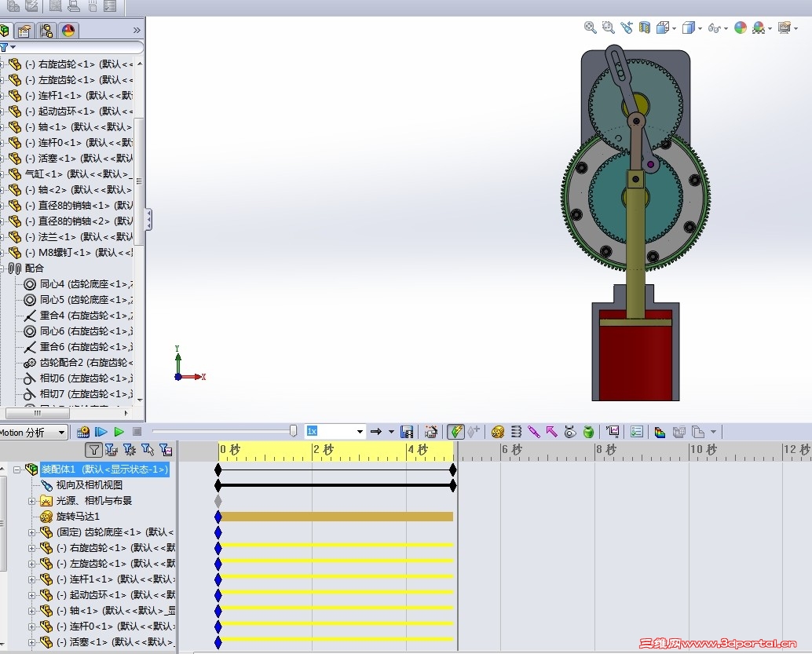Play motion study from start
Screen dimensions: 812x654
pyautogui.click(x=101, y=432)
